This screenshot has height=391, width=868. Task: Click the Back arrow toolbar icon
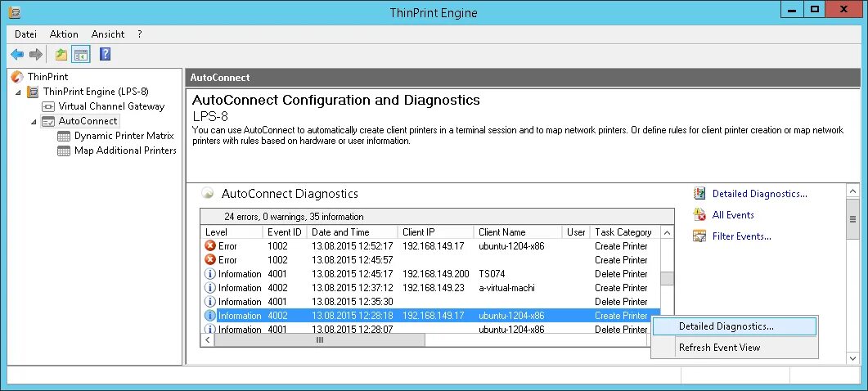click(17, 54)
